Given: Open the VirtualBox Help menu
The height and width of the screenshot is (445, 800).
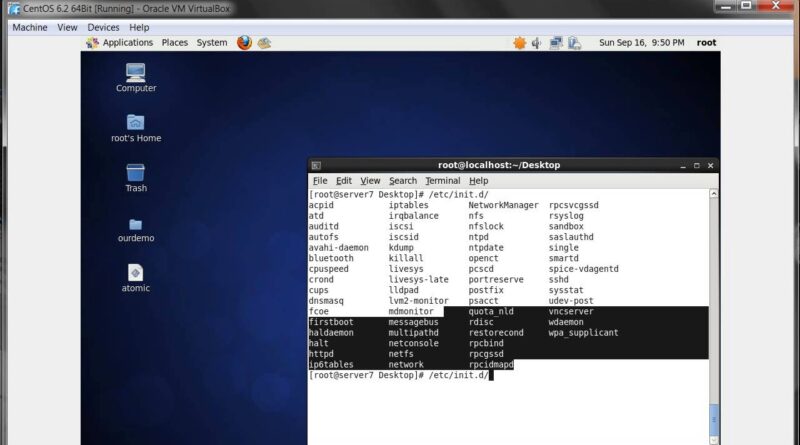Looking at the screenshot, I should click(x=139, y=27).
